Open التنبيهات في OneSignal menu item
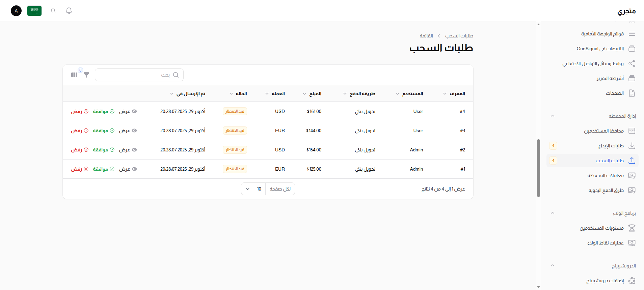644x290 pixels. 592,49
